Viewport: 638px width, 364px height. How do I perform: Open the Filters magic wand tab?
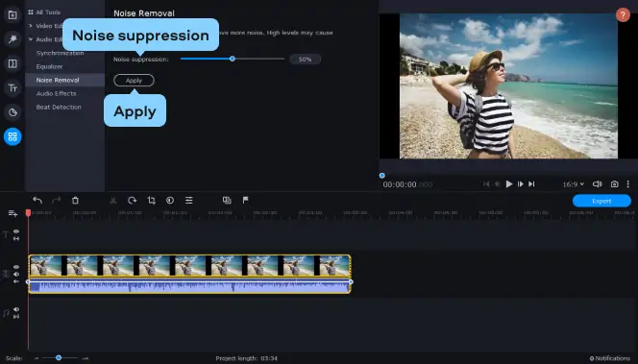(x=12, y=39)
